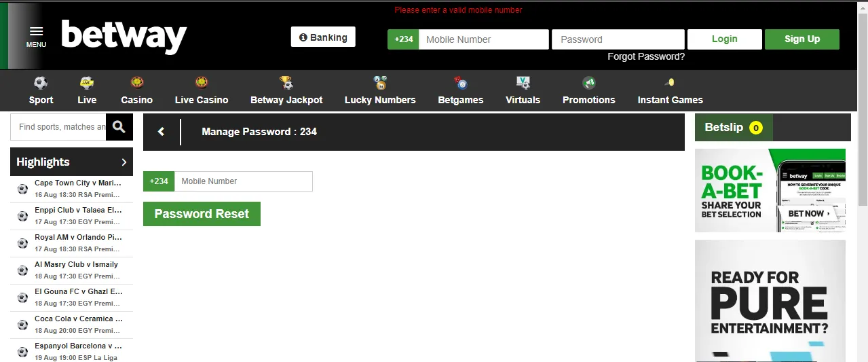Open the Forgot Password link
Image resolution: width=868 pixels, height=362 pixels.
pyautogui.click(x=646, y=57)
